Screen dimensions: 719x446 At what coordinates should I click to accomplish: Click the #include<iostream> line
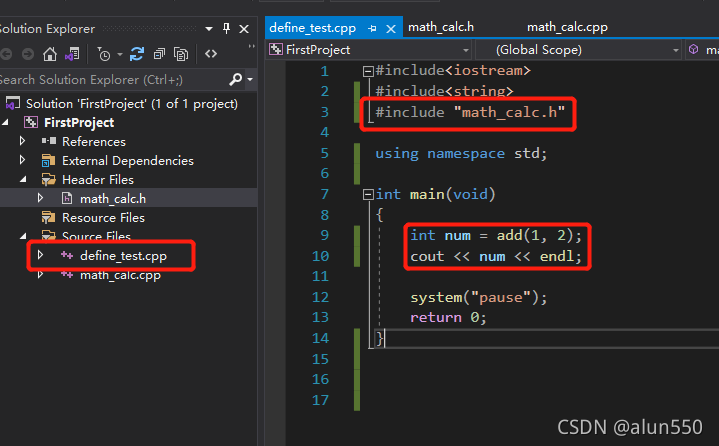pos(453,71)
